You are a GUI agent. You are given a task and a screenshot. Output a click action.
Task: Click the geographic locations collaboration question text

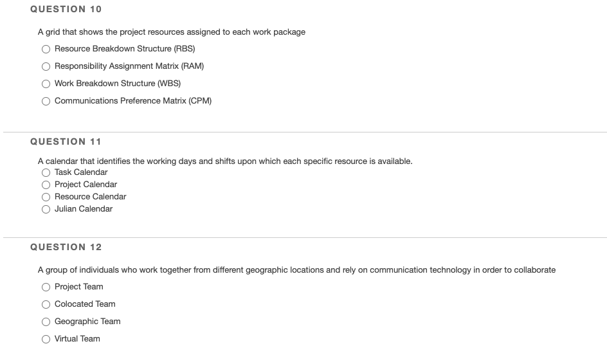[x=296, y=270]
